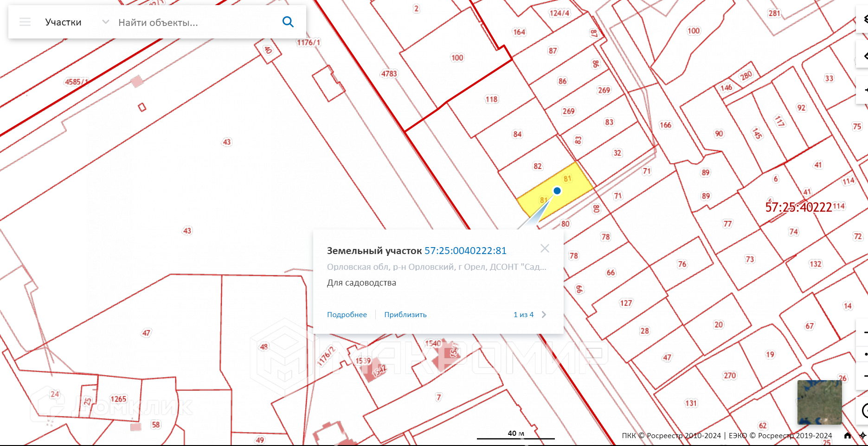The height and width of the screenshot is (446, 868).
Task: Select the parcel labeled 281
Action: 774,13
